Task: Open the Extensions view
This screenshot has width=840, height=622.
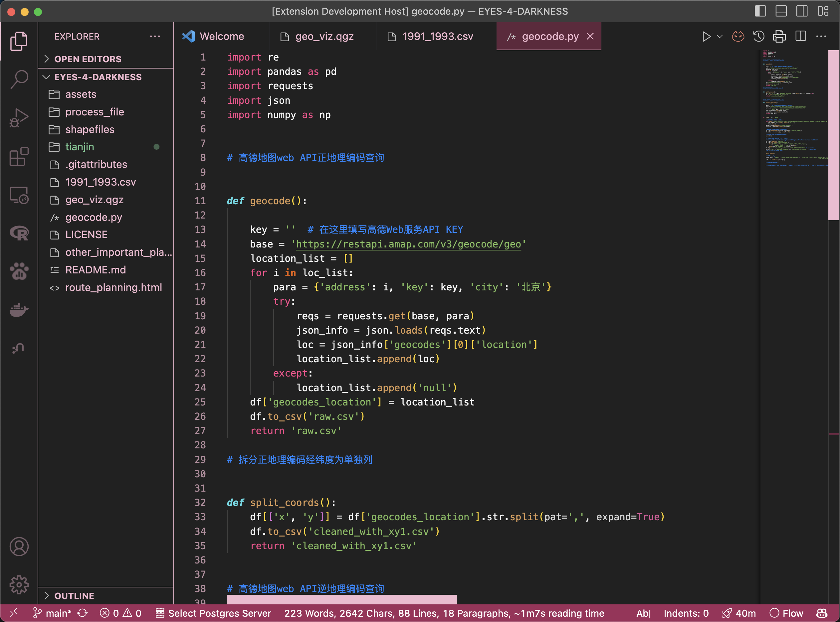Action: click(x=19, y=157)
